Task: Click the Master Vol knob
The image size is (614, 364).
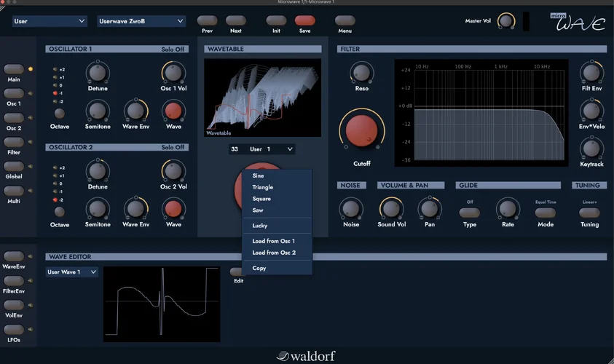Action: pos(506,20)
